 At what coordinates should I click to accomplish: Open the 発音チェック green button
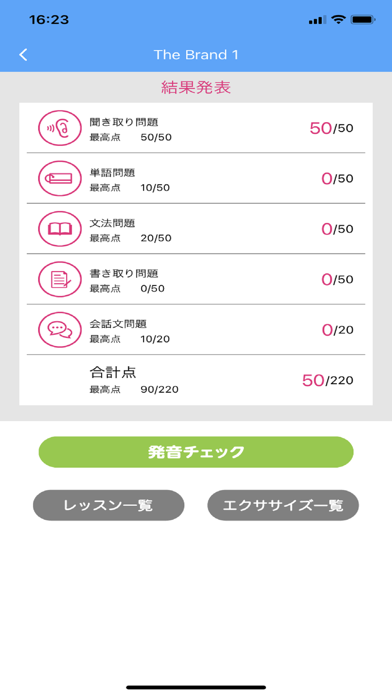tap(196, 452)
